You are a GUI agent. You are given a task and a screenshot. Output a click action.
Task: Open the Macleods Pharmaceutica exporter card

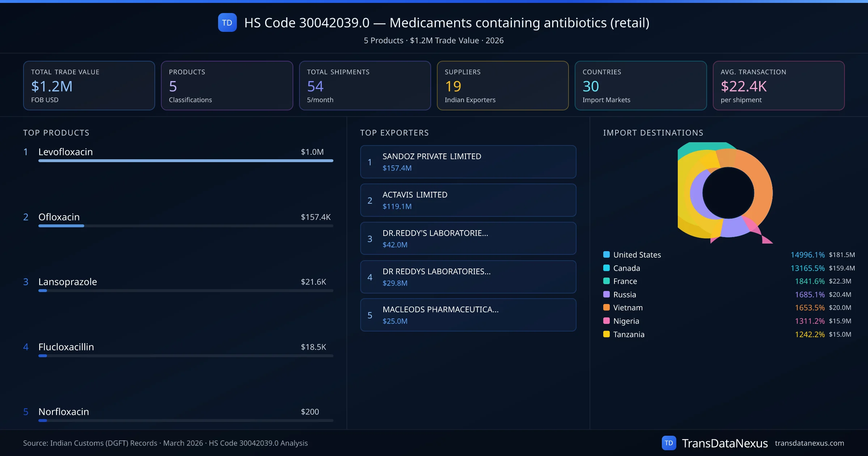[x=468, y=315]
